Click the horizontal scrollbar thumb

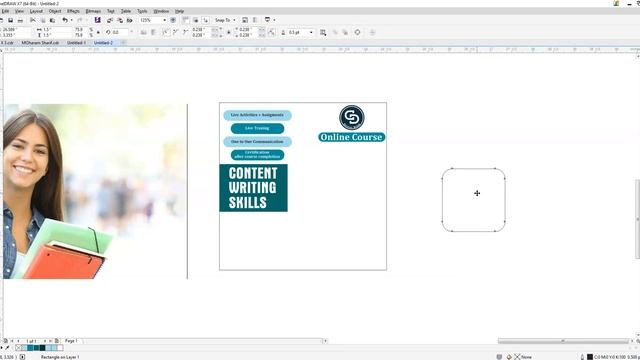563,341
